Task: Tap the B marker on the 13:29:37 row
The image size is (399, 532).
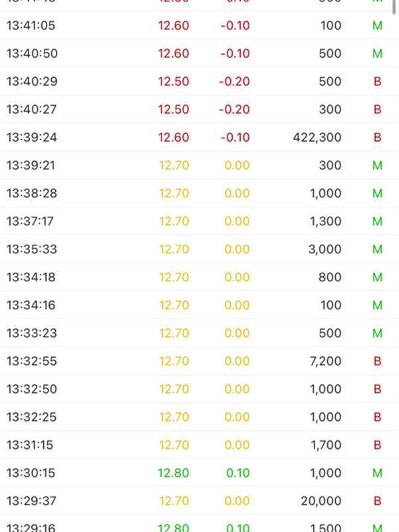Action: (x=377, y=501)
